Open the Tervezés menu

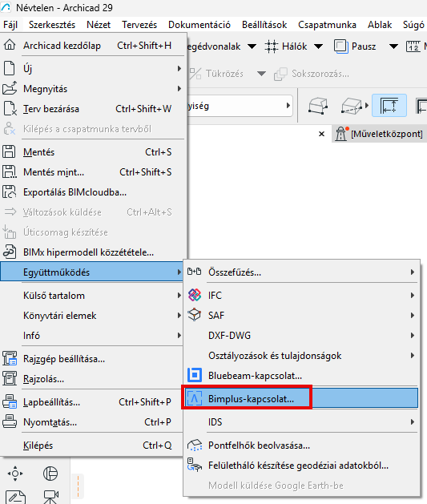pos(139,25)
